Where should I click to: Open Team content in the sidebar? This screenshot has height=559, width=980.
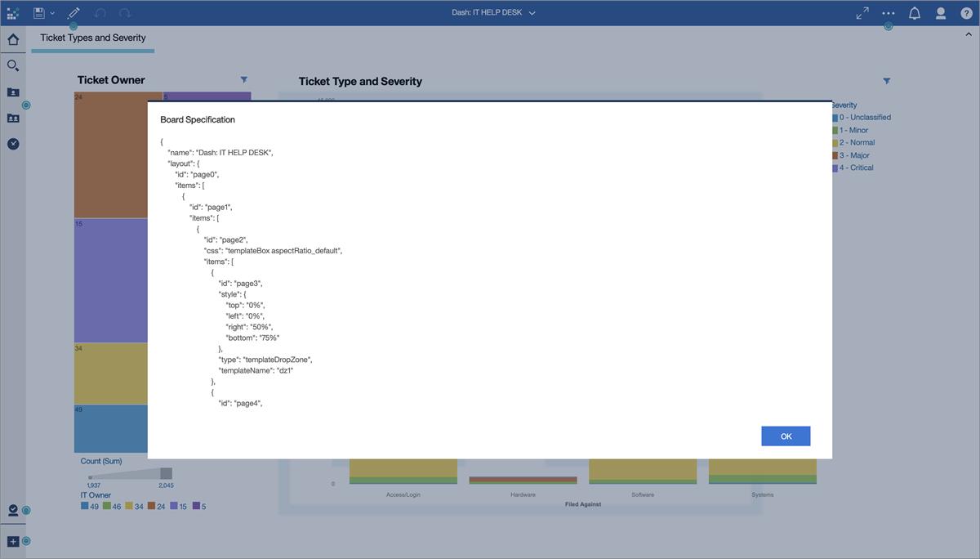click(12, 117)
